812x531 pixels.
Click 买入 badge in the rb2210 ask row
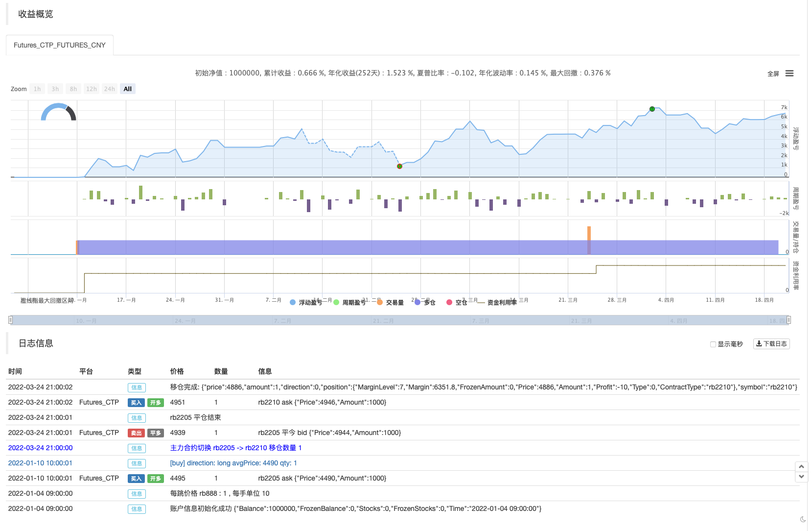[x=136, y=403]
